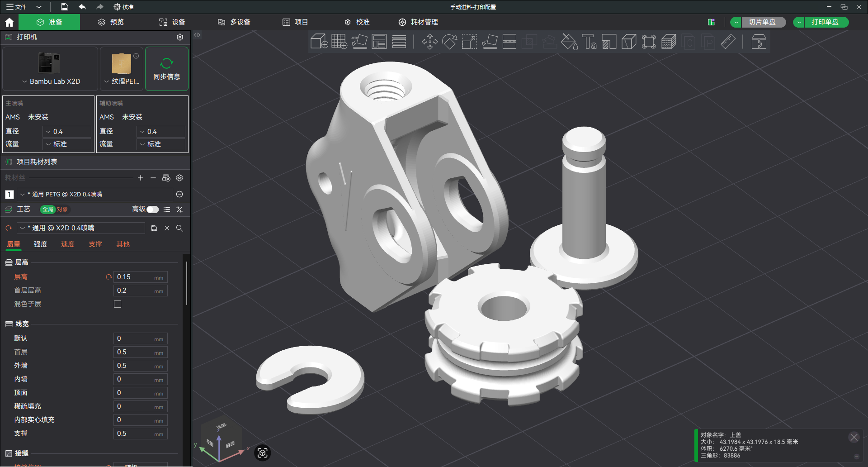
Task: Click the 外墙 line width 0.5 field
Action: point(140,366)
